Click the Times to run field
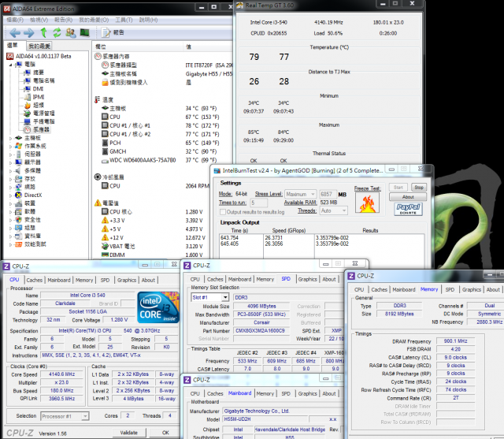Screen dimensions: 504x439 click(259, 203)
